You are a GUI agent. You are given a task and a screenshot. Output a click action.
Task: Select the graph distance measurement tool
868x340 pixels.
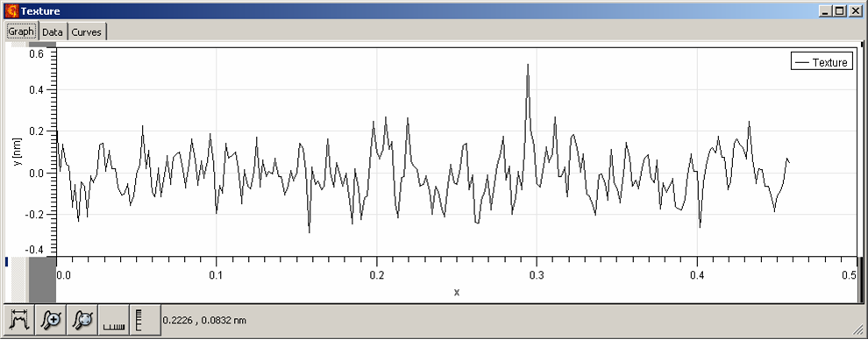tap(19, 320)
